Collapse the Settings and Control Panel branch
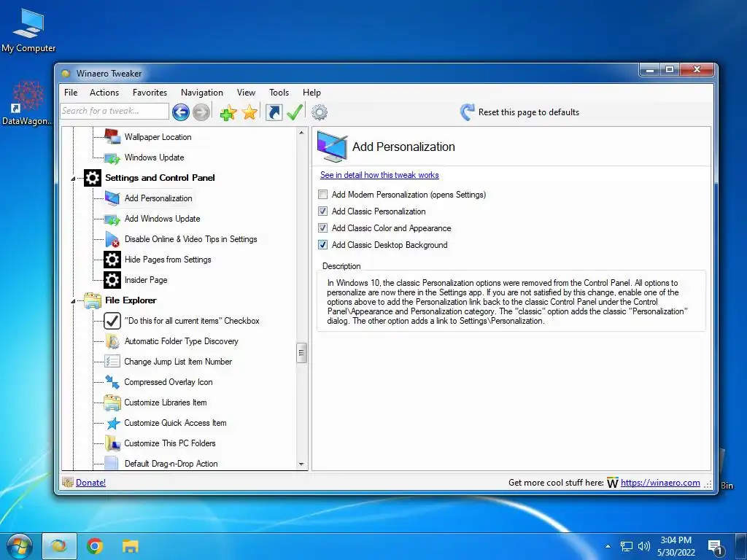The height and width of the screenshot is (560, 747). pos(73,179)
